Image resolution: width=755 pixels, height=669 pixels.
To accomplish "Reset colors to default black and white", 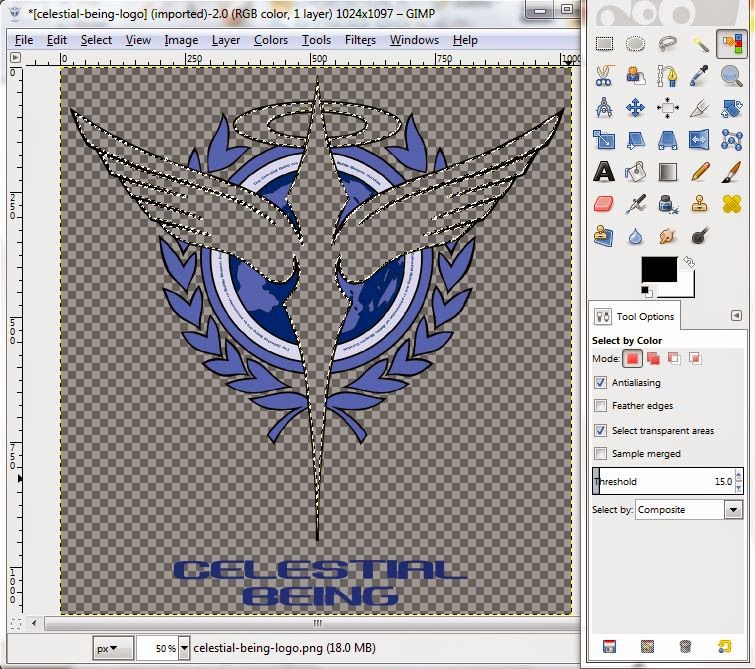I will 646,291.
